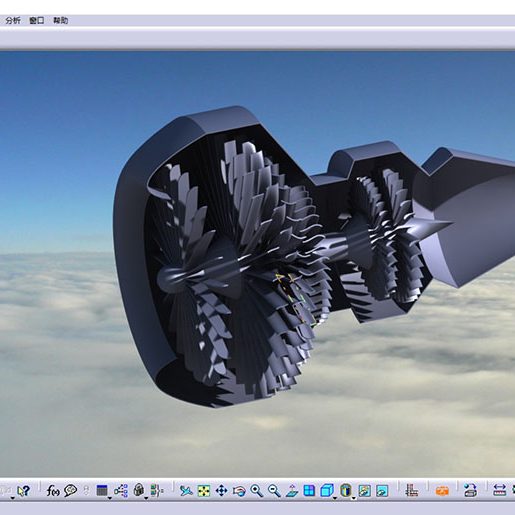Open the Formula f(x) tool
Image resolution: width=515 pixels, height=515 pixels.
coord(53,490)
